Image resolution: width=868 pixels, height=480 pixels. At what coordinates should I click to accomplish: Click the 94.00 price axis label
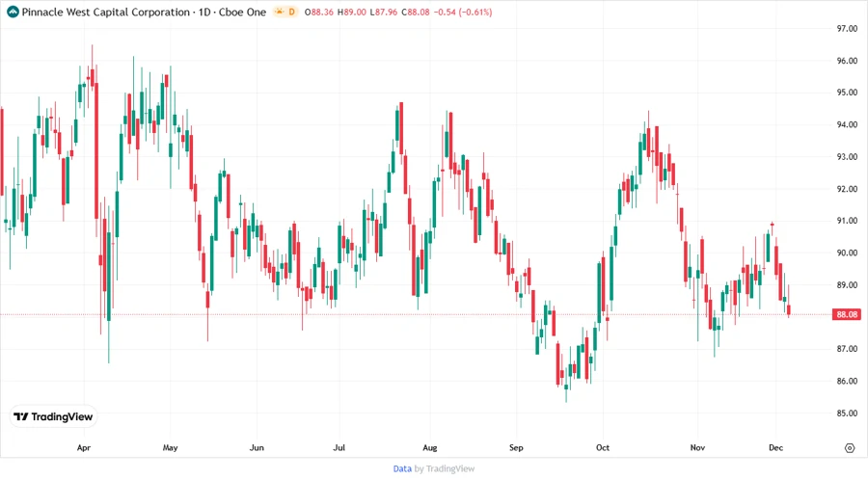[847, 124]
